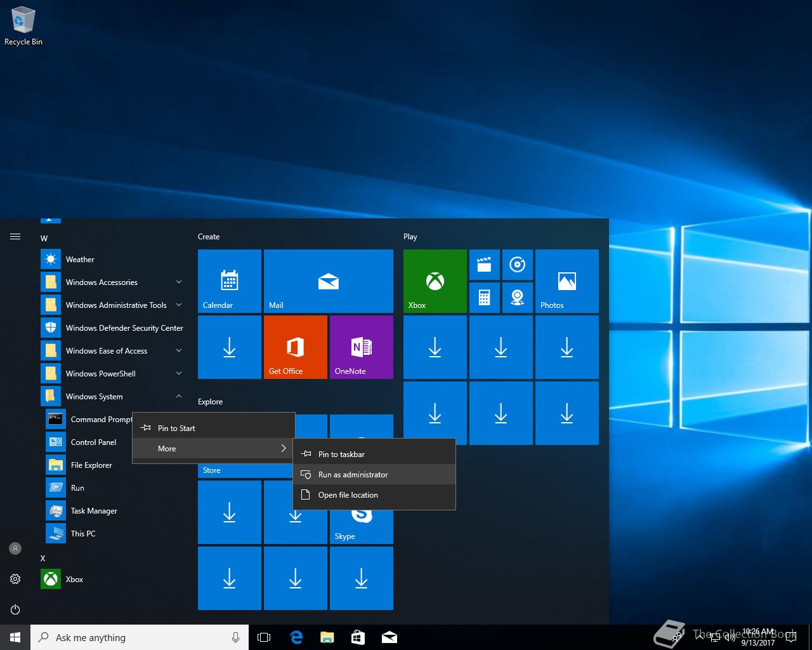The image size is (812, 650).
Task: Open the More submenu
Action: click(x=214, y=448)
